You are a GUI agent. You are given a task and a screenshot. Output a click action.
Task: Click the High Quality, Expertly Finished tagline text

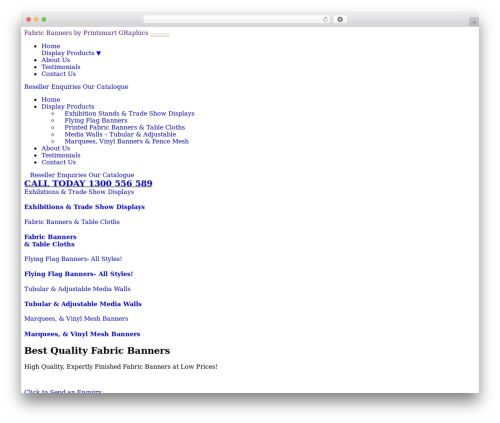(121, 367)
